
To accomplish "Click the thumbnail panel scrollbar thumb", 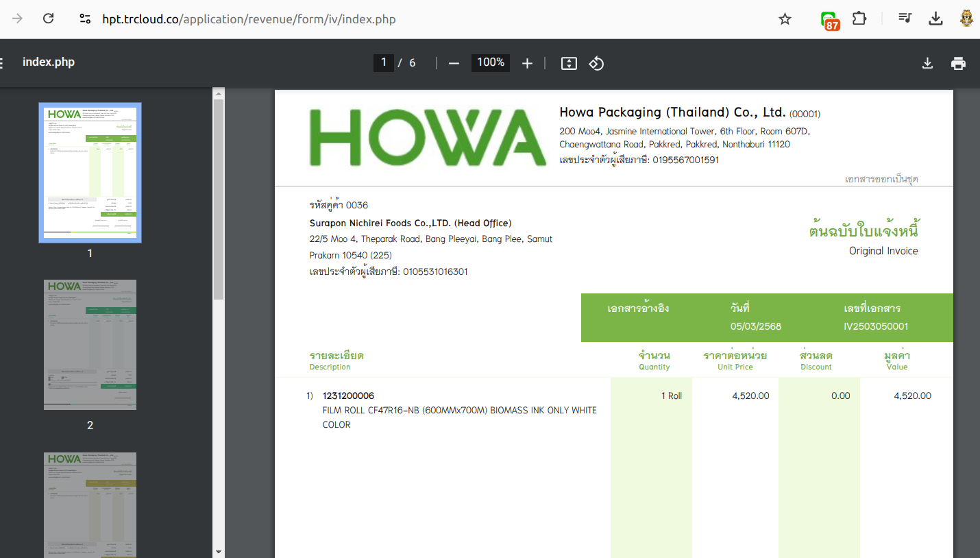I will tap(219, 199).
